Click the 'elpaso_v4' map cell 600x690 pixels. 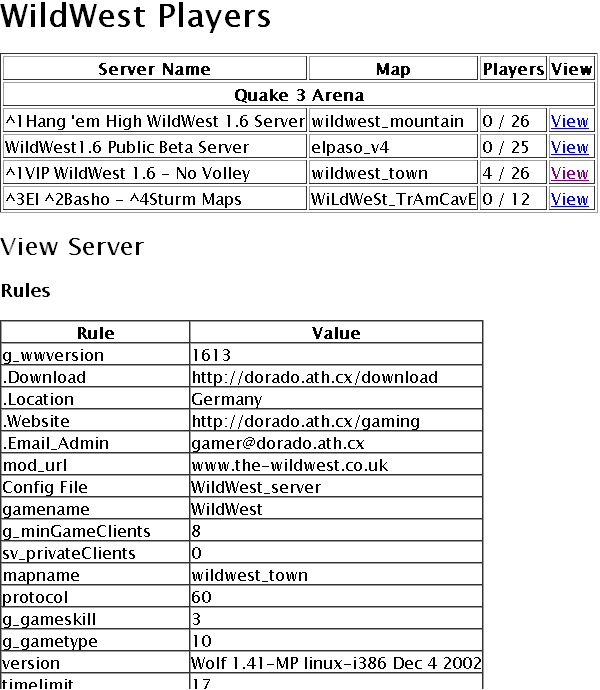[393, 147]
